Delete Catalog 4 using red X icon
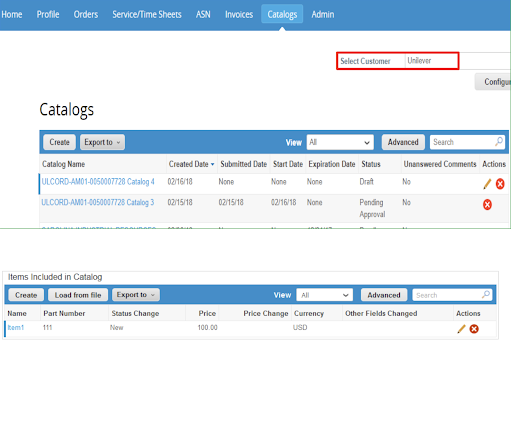This screenshot has width=512, height=439. pos(500,184)
